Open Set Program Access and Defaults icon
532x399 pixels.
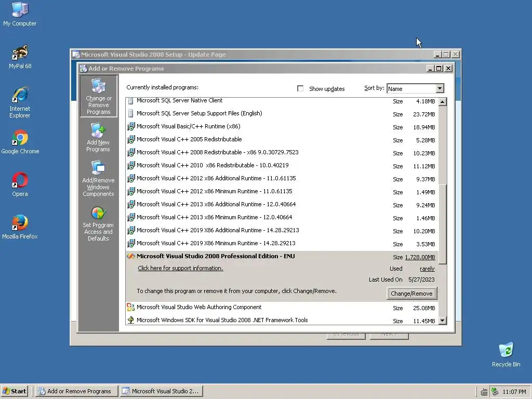pyautogui.click(x=98, y=224)
